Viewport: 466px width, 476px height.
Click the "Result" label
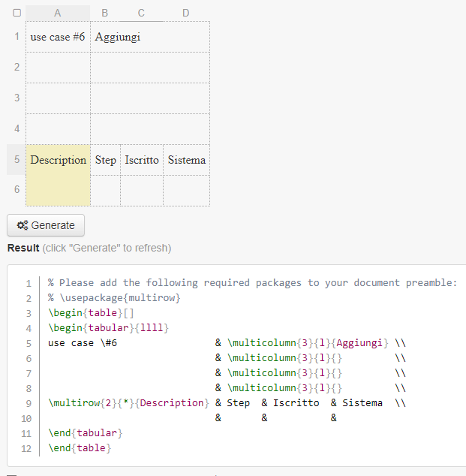pyautogui.click(x=23, y=248)
